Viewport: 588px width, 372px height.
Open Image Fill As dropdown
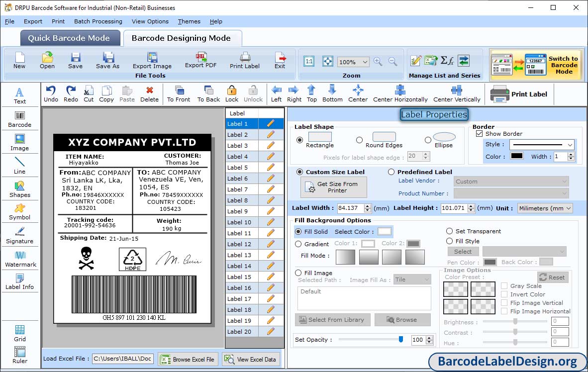[x=412, y=279]
